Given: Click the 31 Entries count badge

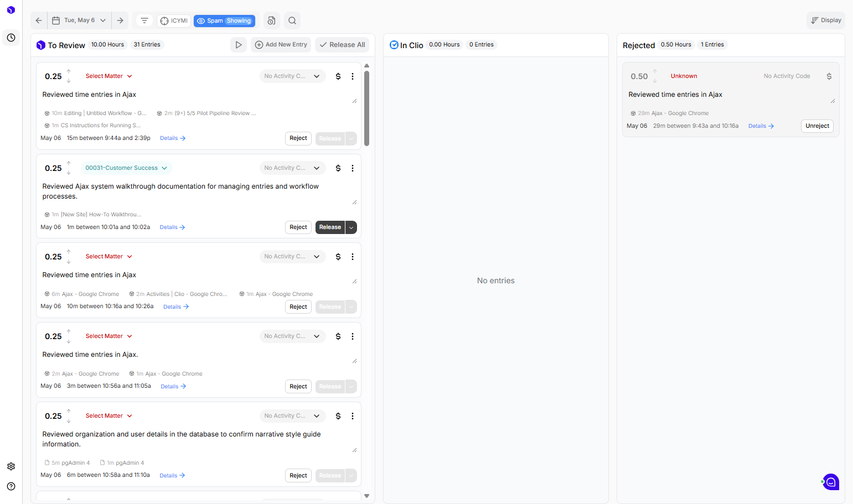Looking at the screenshot, I should click(147, 45).
